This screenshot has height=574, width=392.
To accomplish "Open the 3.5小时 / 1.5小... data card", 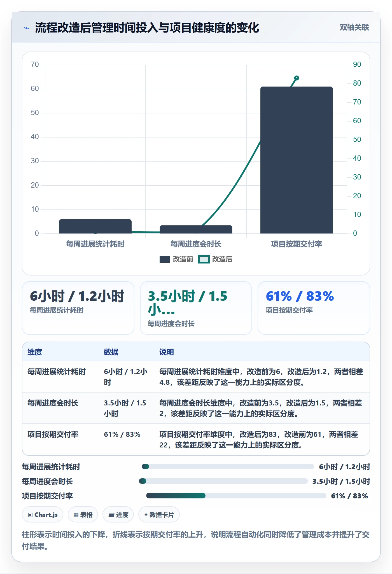I will tap(196, 308).
